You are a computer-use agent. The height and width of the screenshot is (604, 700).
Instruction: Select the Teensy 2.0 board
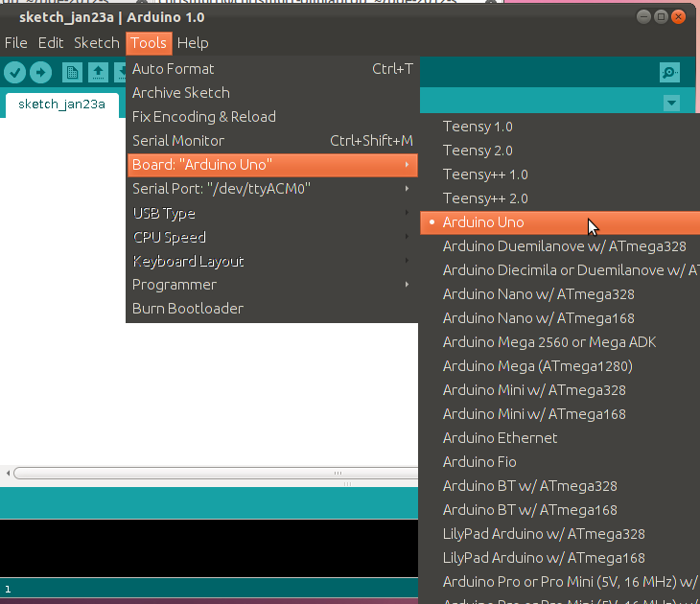(560, 151)
